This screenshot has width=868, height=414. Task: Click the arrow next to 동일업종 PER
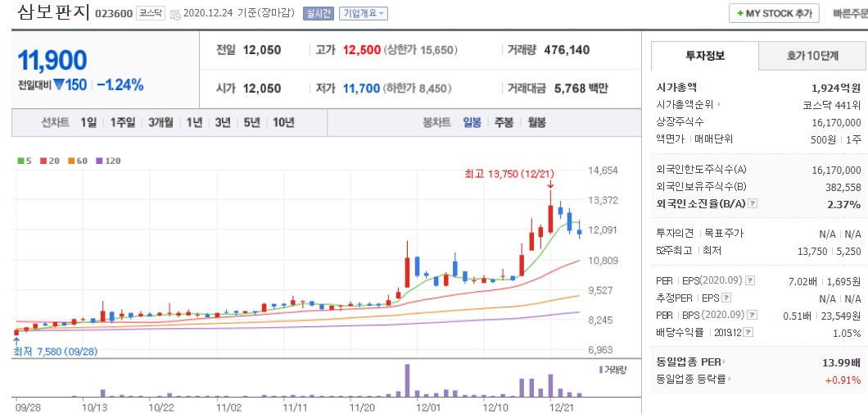(x=724, y=362)
